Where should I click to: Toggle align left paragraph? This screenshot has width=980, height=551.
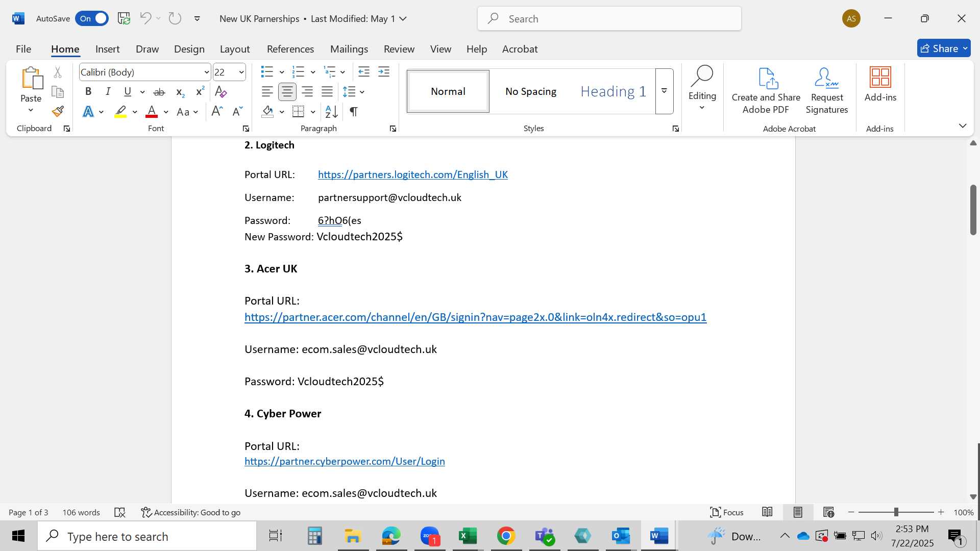click(267, 92)
